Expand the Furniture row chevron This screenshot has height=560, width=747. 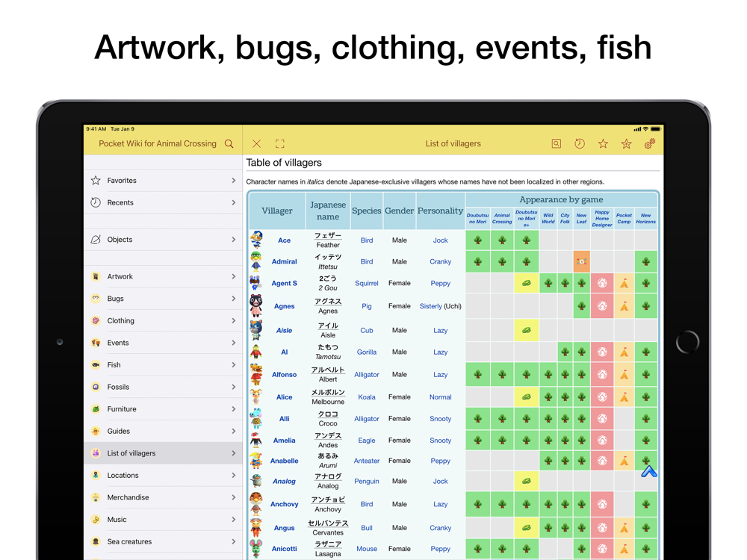click(x=233, y=409)
